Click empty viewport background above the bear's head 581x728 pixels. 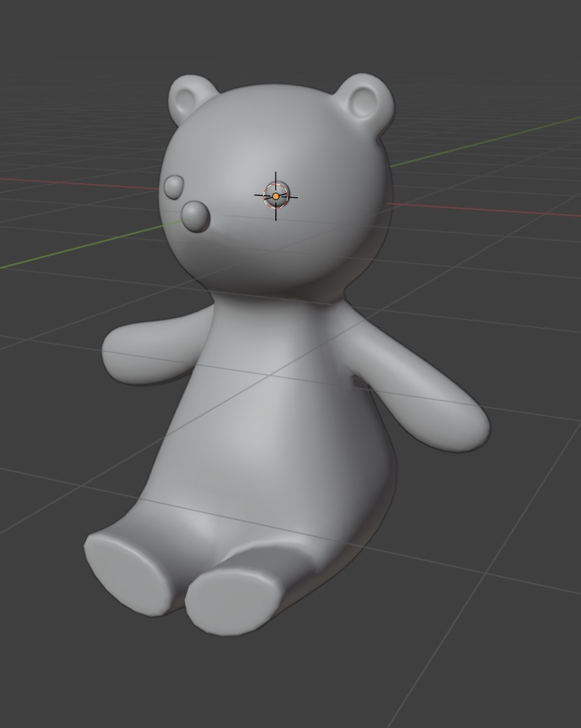[x=279, y=36]
